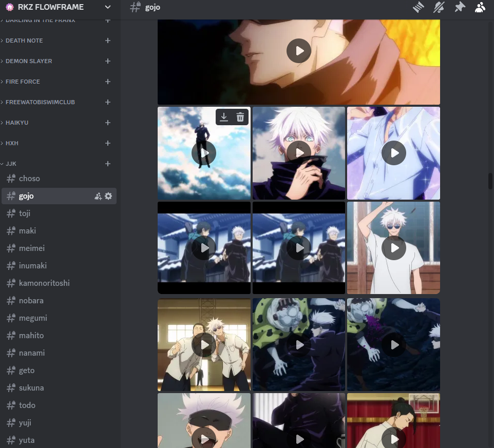Play gymnasium Gojo and Geto video
The height and width of the screenshot is (448, 494).
(x=204, y=345)
